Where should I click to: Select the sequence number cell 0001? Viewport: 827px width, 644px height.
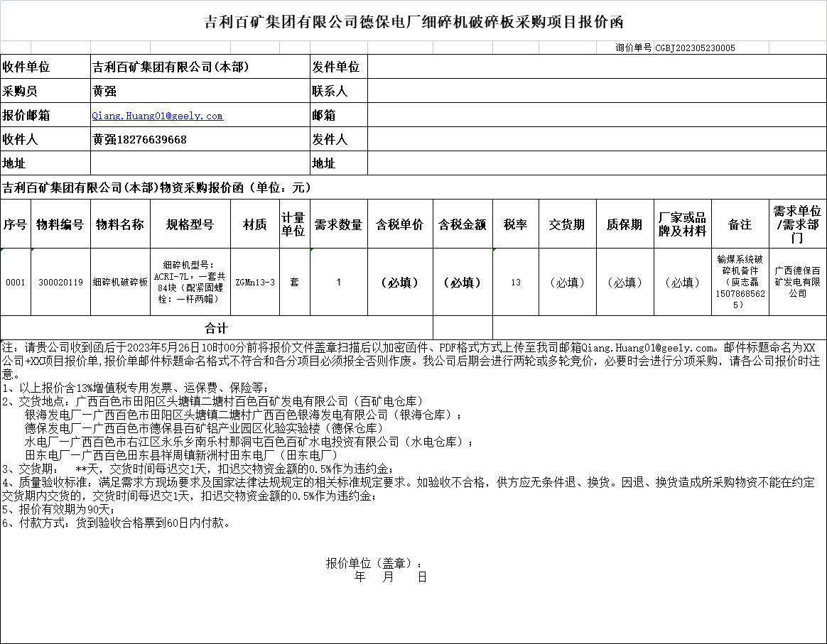(16, 282)
